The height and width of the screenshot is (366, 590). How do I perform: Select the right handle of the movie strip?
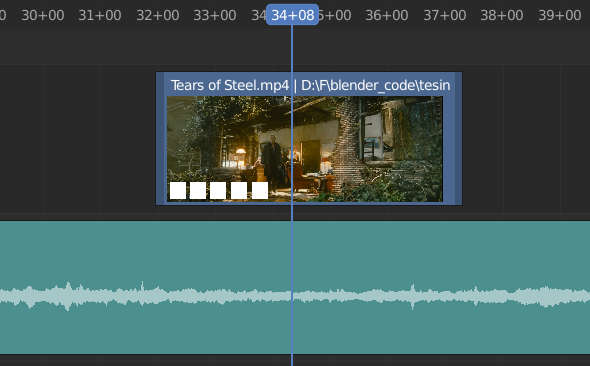coord(458,138)
